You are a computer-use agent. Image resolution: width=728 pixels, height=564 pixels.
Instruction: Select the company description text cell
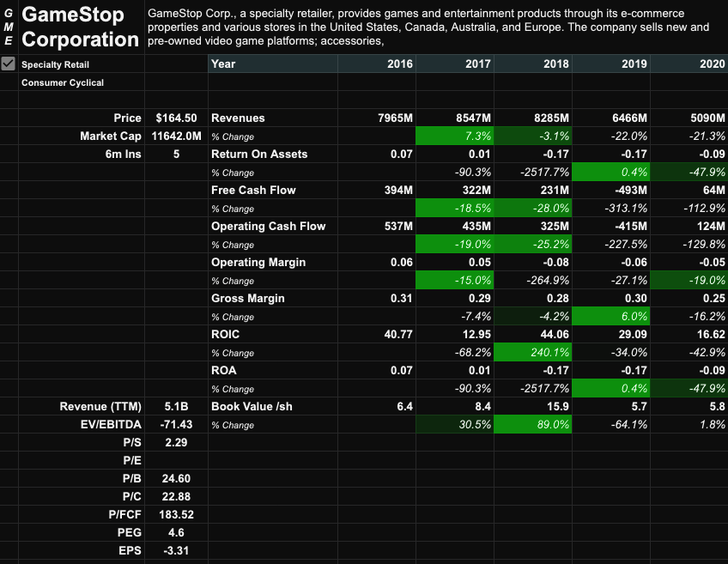click(436, 27)
